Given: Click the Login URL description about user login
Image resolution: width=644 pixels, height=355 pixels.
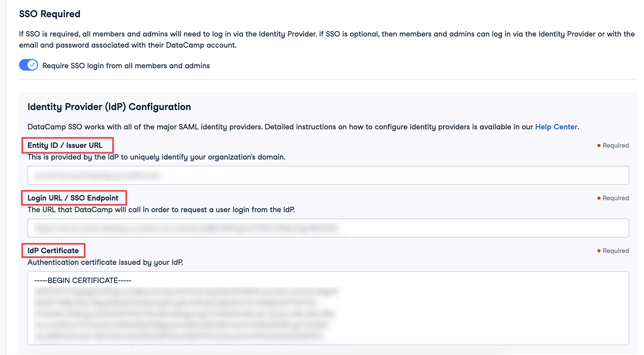Looking at the screenshot, I should pos(161,210).
